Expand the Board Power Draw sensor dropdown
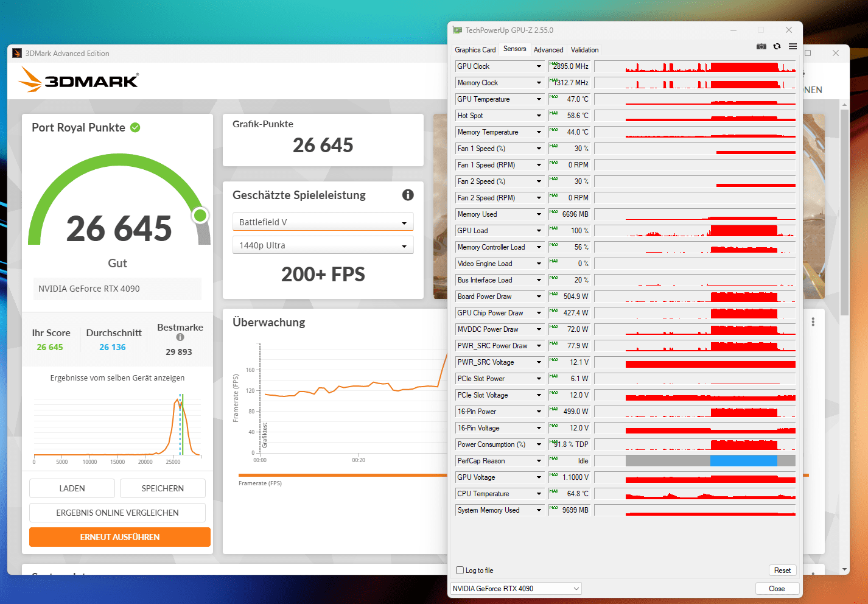Viewport: 868px width, 604px height. pos(539,297)
